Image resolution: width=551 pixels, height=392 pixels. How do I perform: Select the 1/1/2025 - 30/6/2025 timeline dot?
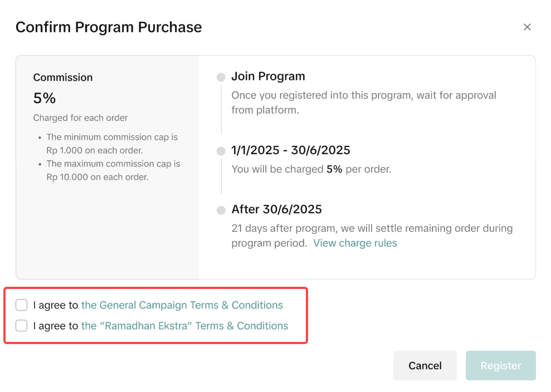click(x=221, y=151)
